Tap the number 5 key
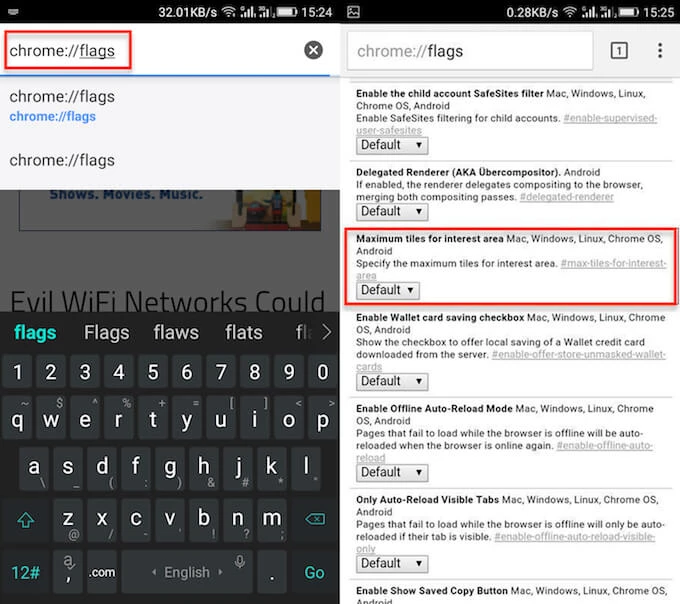Screen dimensions: 680x604 pos(153,372)
